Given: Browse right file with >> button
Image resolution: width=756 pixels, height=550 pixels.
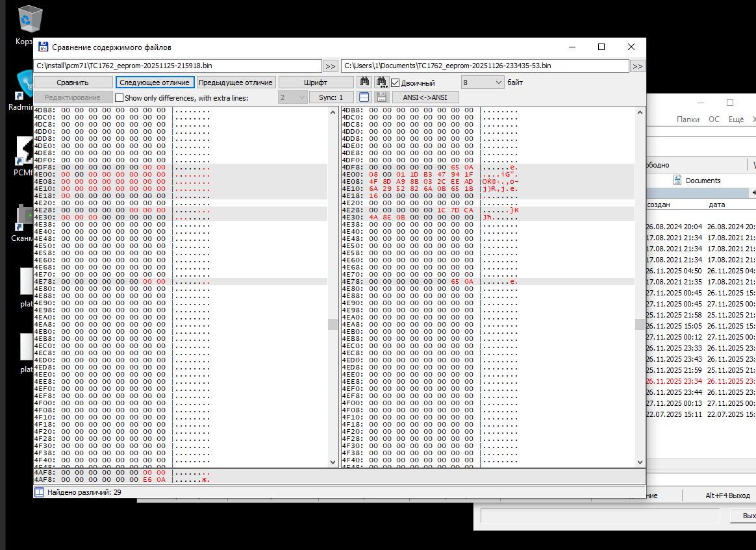Looking at the screenshot, I should (637, 66).
